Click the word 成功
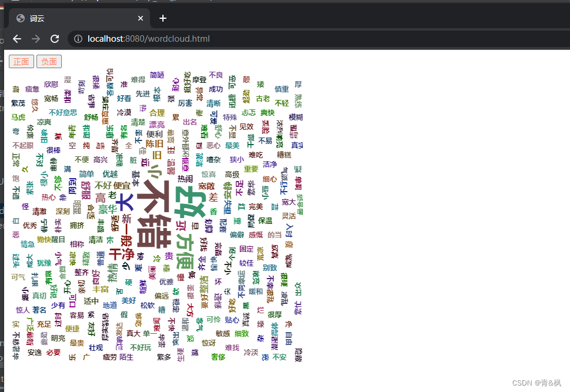The width and height of the screenshot is (570, 392). (x=215, y=89)
